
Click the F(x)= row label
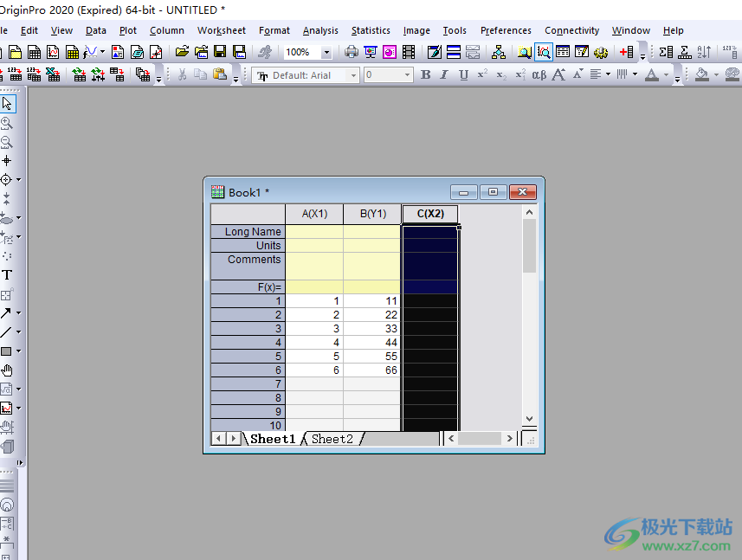click(248, 287)
